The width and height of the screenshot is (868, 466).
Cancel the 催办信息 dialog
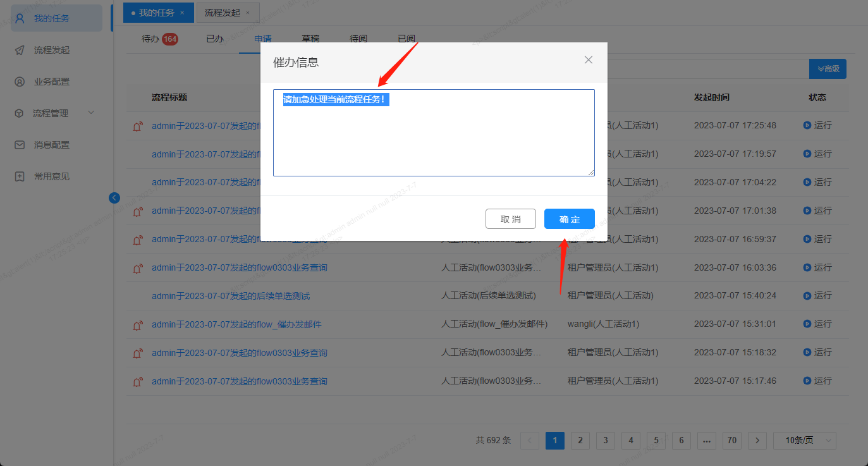pos(511,219)
